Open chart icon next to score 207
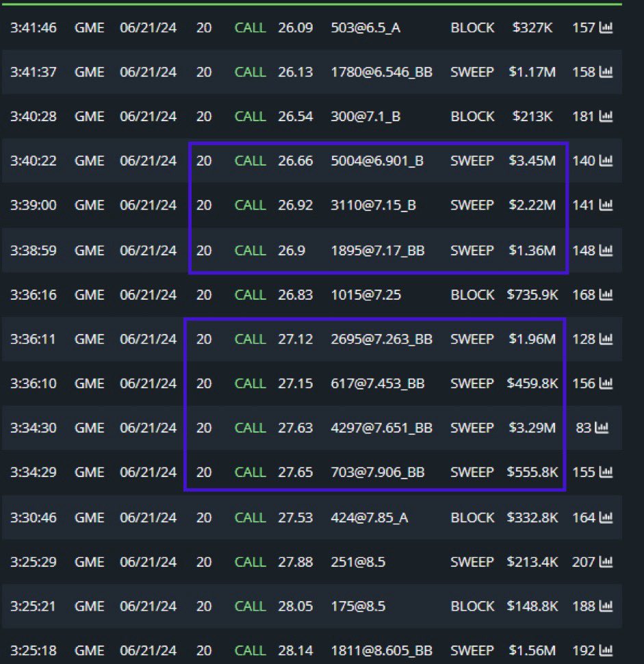Viewport: 644px width, 664px height. pyautogui.click(x=606, y=562)
